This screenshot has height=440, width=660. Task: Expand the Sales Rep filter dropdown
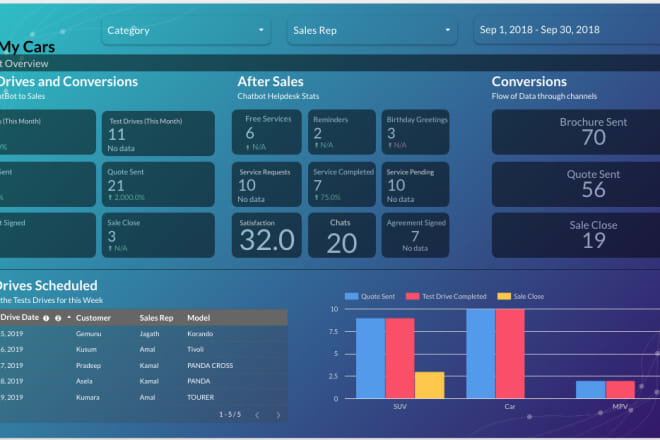point(372,30)
